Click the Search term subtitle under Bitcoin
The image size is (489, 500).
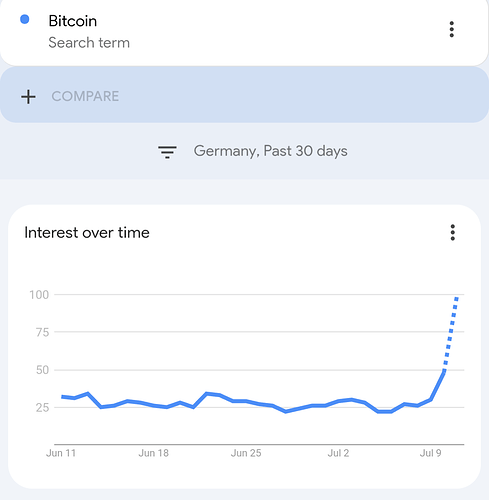click(x=89, y=43)
